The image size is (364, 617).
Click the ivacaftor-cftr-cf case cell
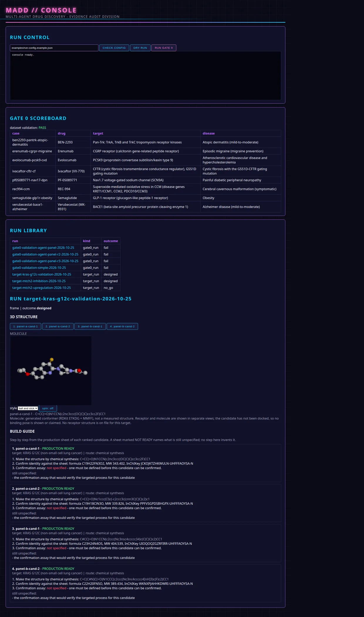click(33, 171)
